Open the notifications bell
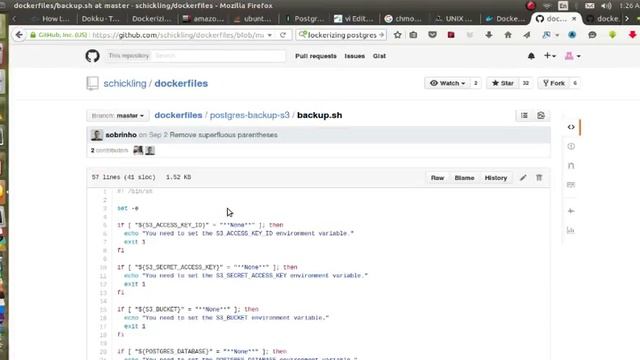 click(x=531, y=56)
